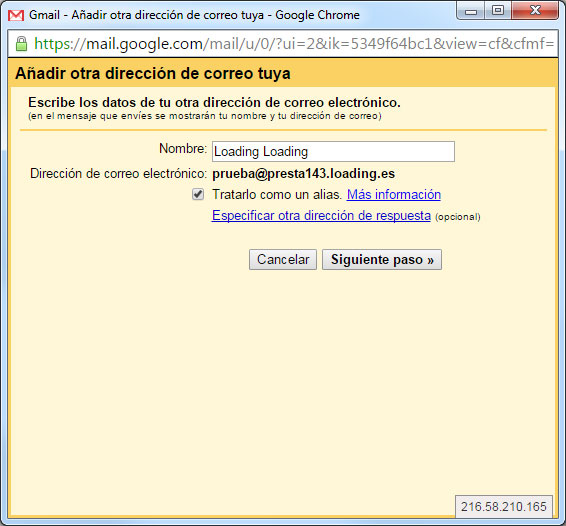Image resolution: width=566 pixels, height=526 pixels.
Task: Click the 'Nombre:' field label
Action: 183,148
